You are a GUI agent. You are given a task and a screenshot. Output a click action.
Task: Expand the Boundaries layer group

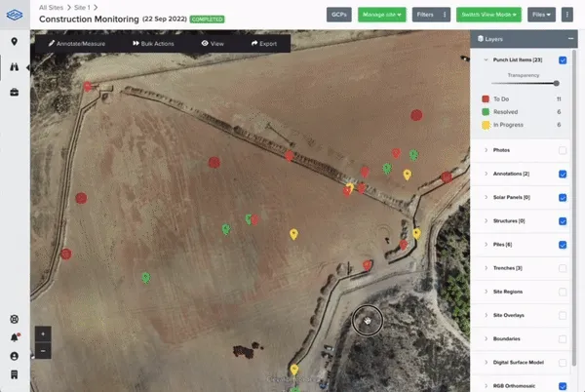[486, 338]
